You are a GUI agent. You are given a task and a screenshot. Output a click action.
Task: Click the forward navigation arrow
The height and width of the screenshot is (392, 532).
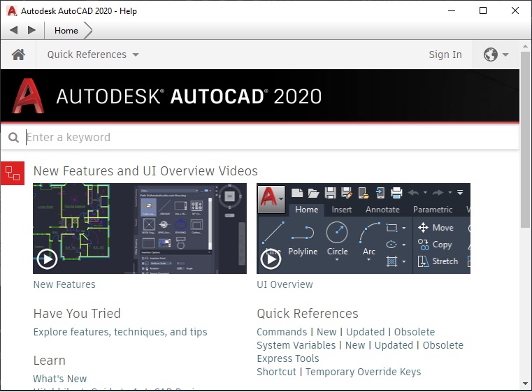click(x=31, y=30)
